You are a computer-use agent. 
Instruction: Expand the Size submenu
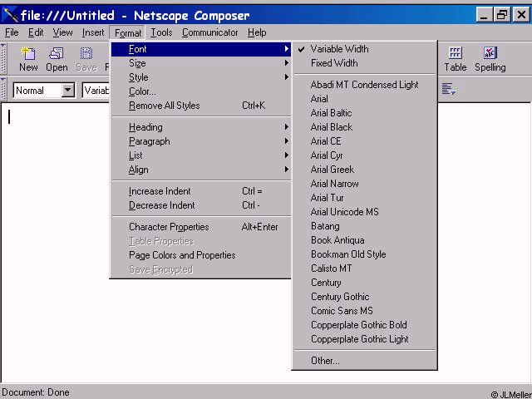tap(201, 63)
